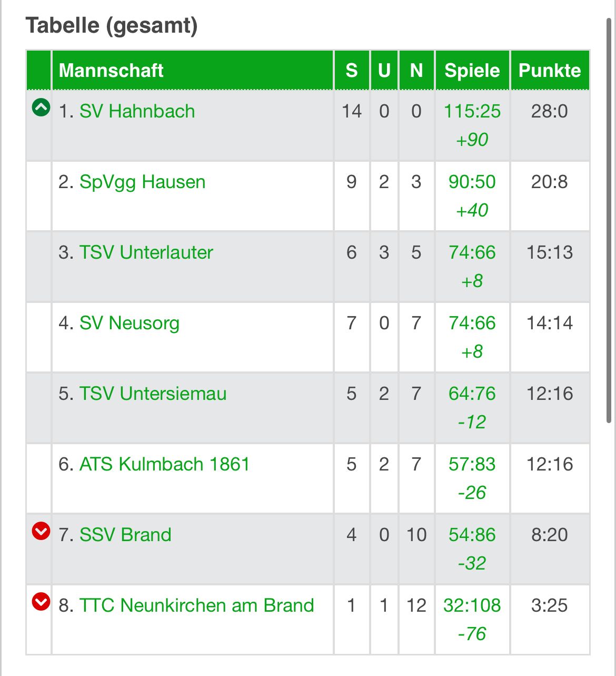Select the TSV Unterlauter team link

click(146, 252)
